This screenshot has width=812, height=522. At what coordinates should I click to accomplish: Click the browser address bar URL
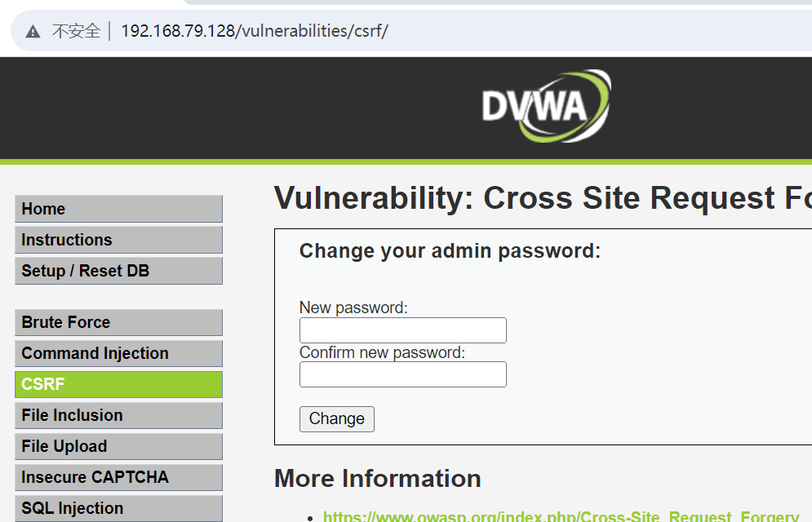(x=255, y=32)
